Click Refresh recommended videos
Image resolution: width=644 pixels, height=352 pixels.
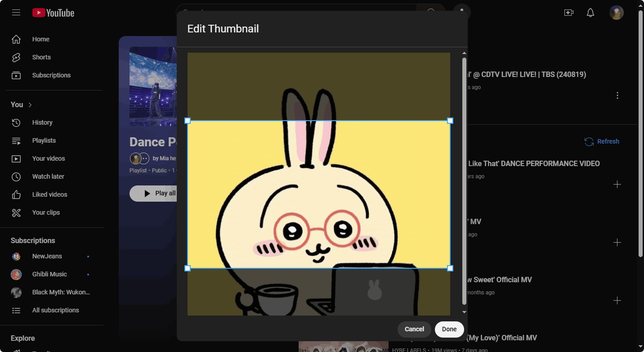[x=602, y=141]
